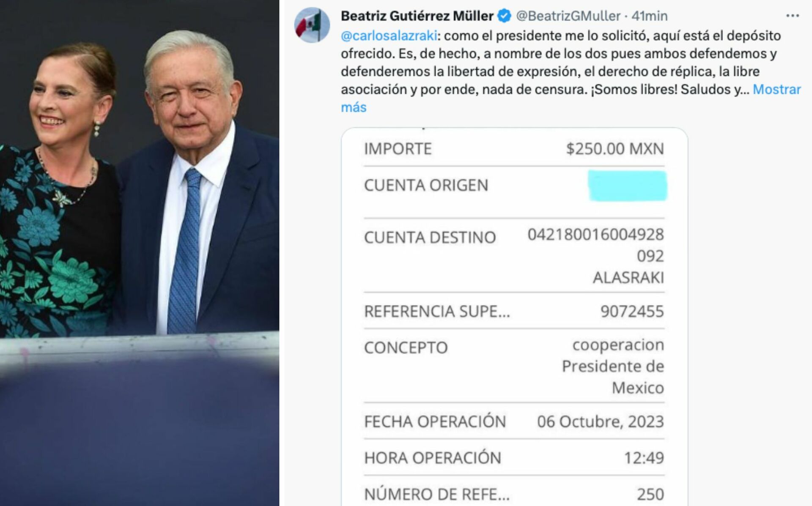This screenshot has width=812, height=506.
Task: Click the date 06 Octubre, 2023
Action: [x=601, y=421]
